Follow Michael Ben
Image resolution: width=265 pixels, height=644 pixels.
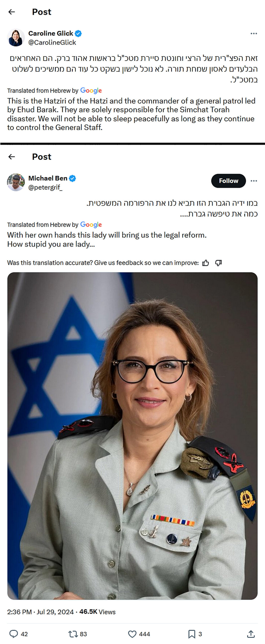point(228,181)
